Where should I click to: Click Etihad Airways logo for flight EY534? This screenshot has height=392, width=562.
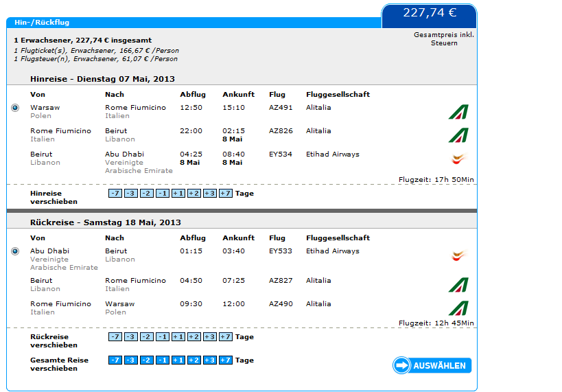458,159
